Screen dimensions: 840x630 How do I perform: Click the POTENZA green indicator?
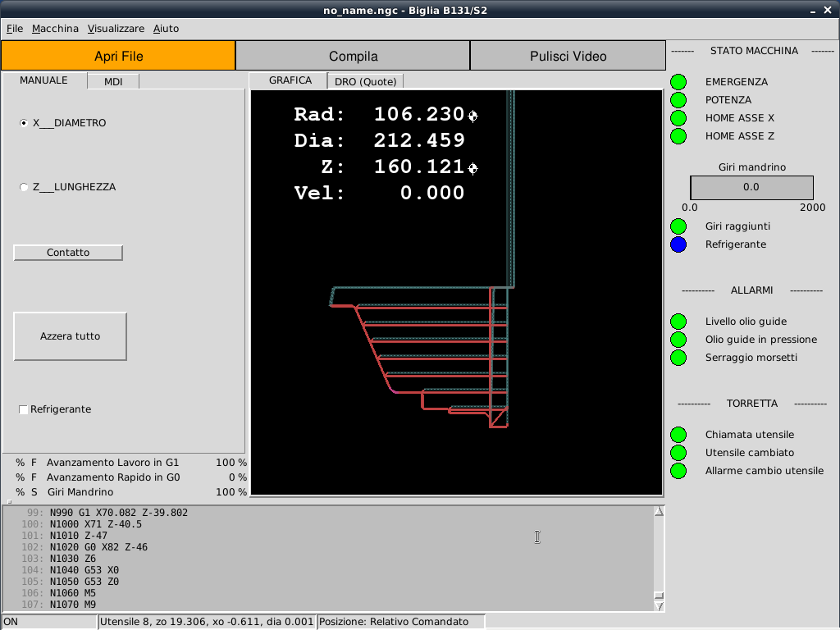[678, 100]
